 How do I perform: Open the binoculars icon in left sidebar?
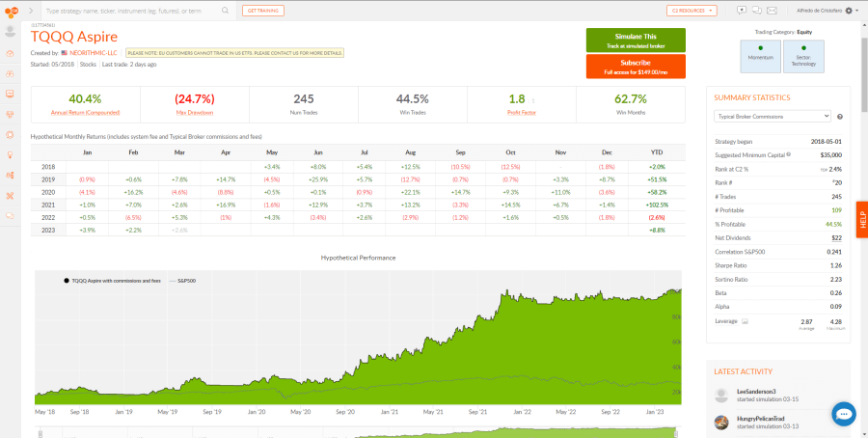point(10,73)
